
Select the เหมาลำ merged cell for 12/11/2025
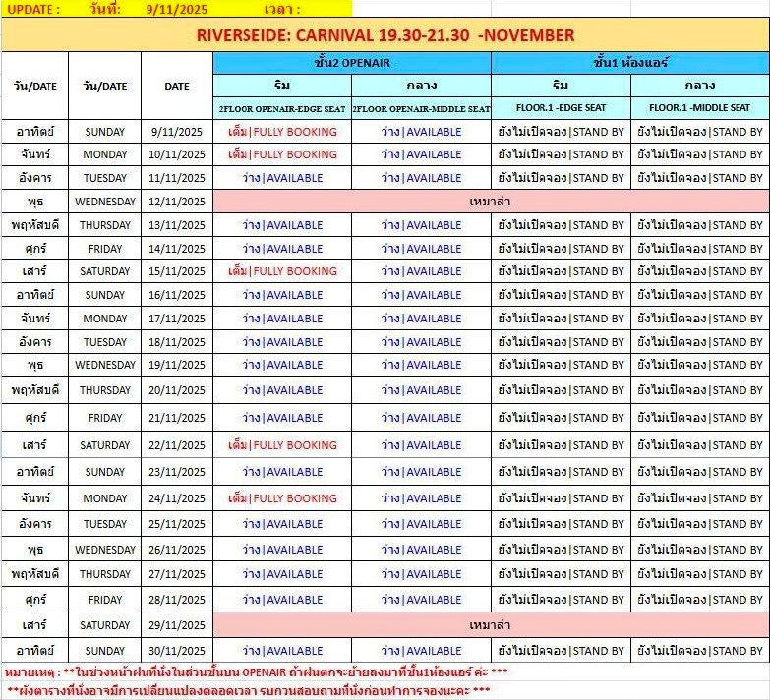(491, 202)
